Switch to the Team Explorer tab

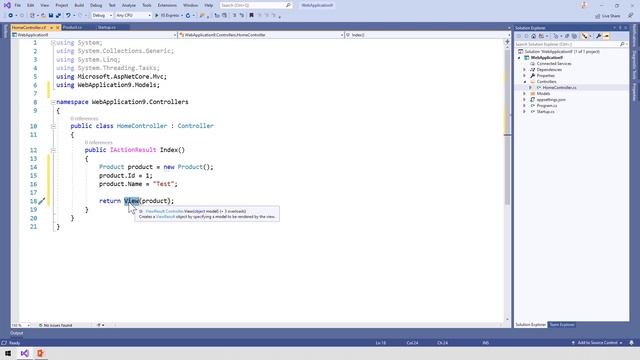click(x=562, y=325)
